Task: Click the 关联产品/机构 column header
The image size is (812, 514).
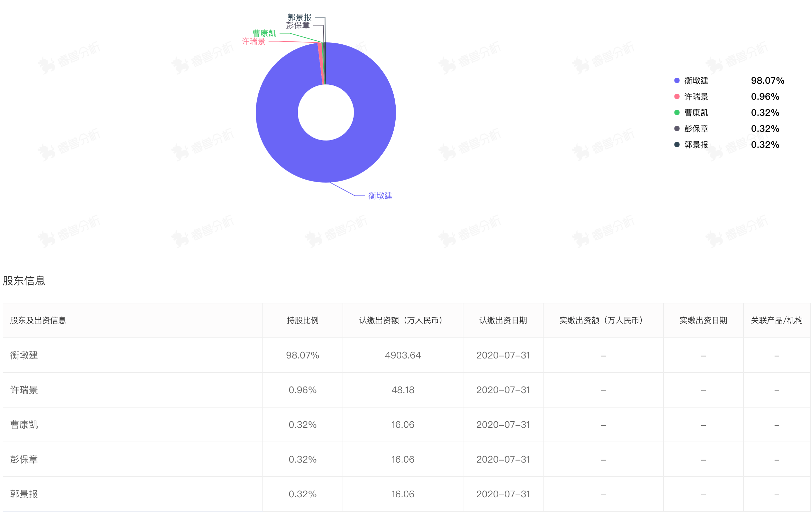Action: (777, 320)
